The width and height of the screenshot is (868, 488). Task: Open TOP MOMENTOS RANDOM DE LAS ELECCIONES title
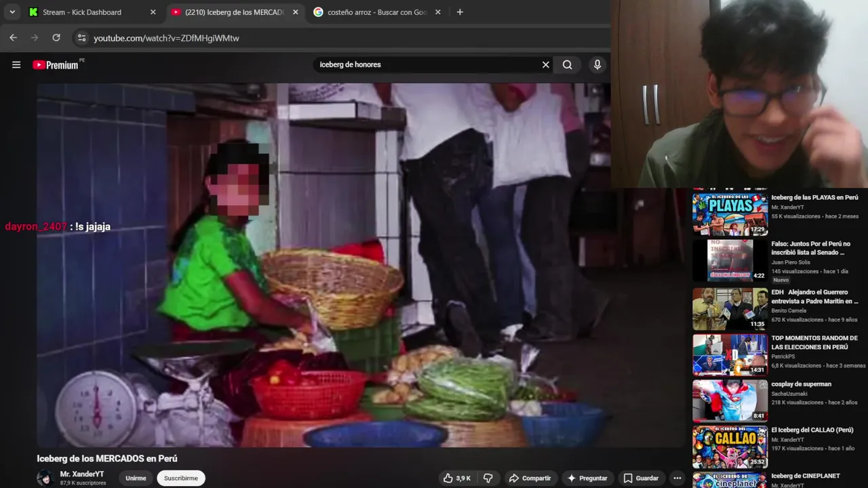pos(814,342)
